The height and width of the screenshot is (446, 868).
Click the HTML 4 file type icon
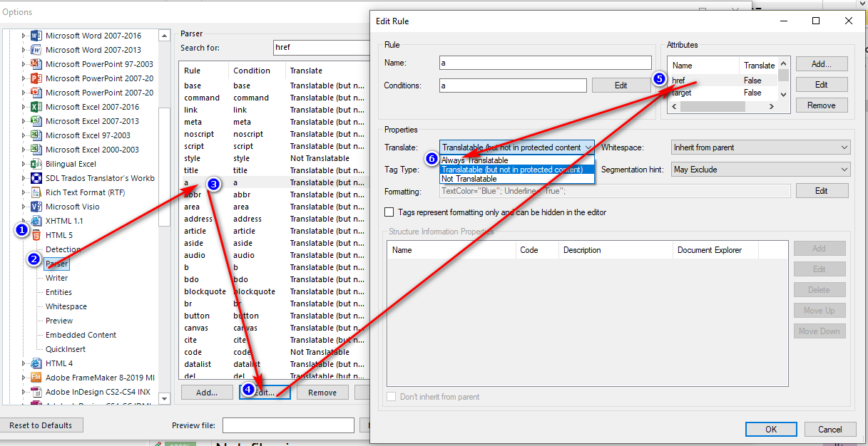36,363
